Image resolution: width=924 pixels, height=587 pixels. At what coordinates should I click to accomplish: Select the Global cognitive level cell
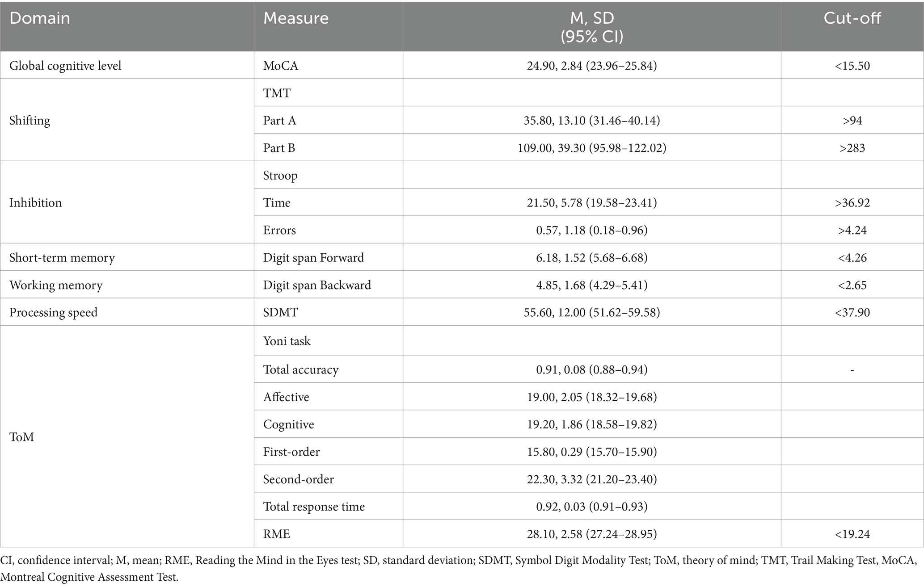[65, 66]
